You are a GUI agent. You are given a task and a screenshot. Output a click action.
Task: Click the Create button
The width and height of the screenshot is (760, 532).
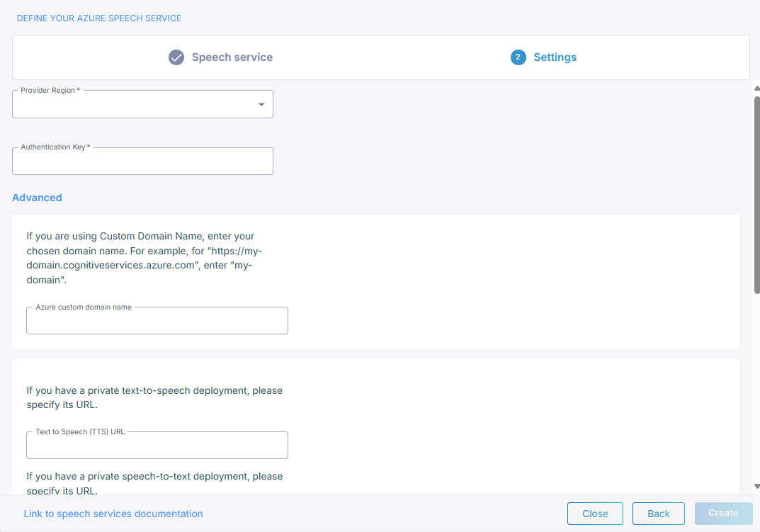click(723, 513)
